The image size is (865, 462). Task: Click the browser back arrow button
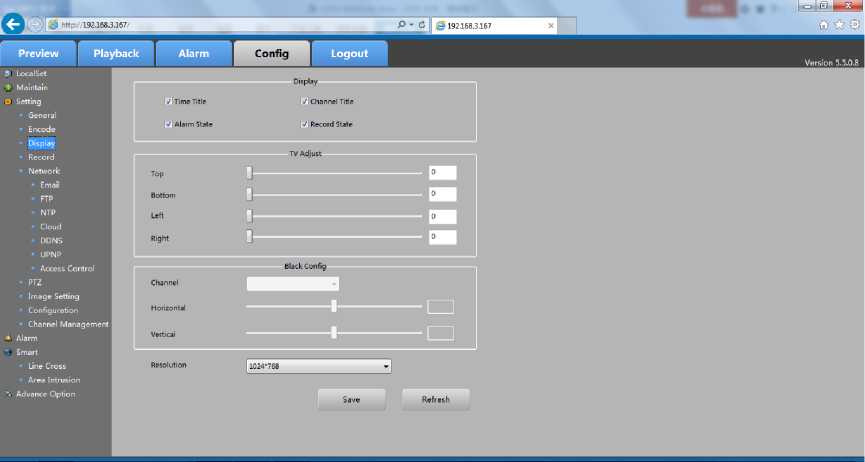[x=13, y=25]
